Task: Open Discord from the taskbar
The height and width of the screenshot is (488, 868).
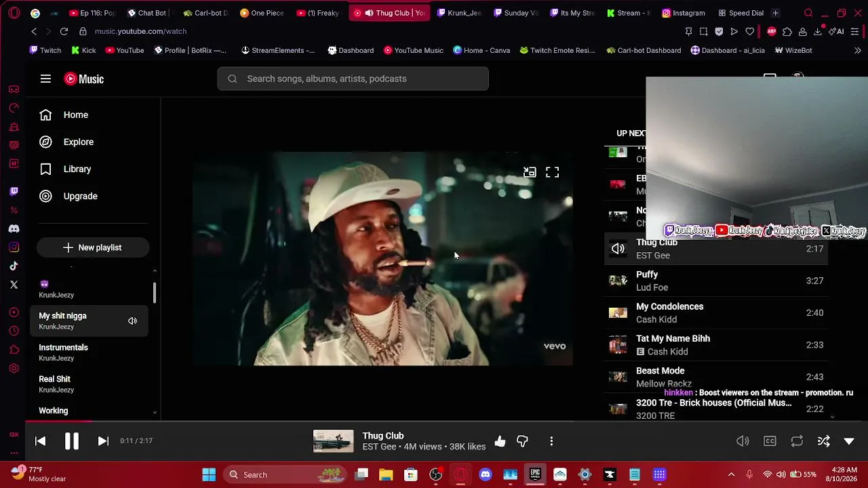Action: click(486, 474)
